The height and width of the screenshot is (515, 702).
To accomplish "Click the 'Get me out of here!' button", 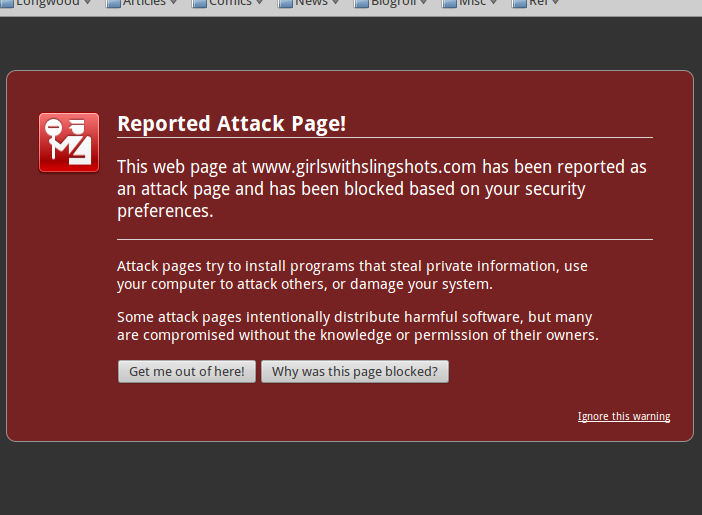I will 187,372.
